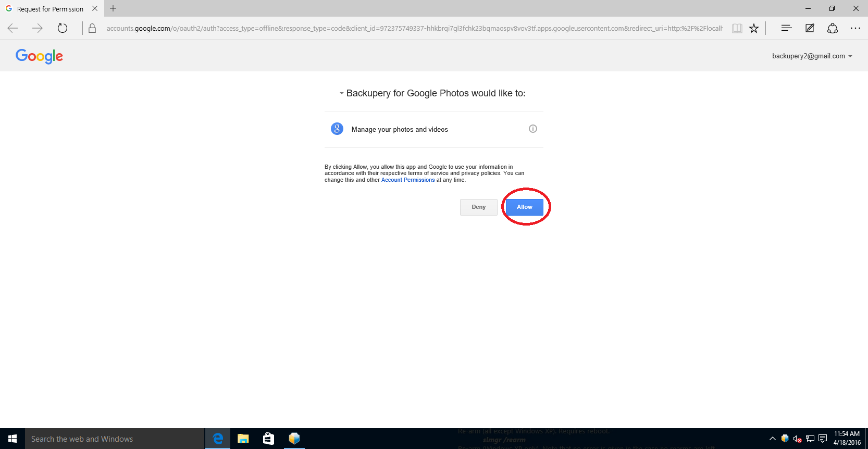The width and height of the screenshot is (868, 449).
Task: Minimize the browser window
Action: (808, 8)
